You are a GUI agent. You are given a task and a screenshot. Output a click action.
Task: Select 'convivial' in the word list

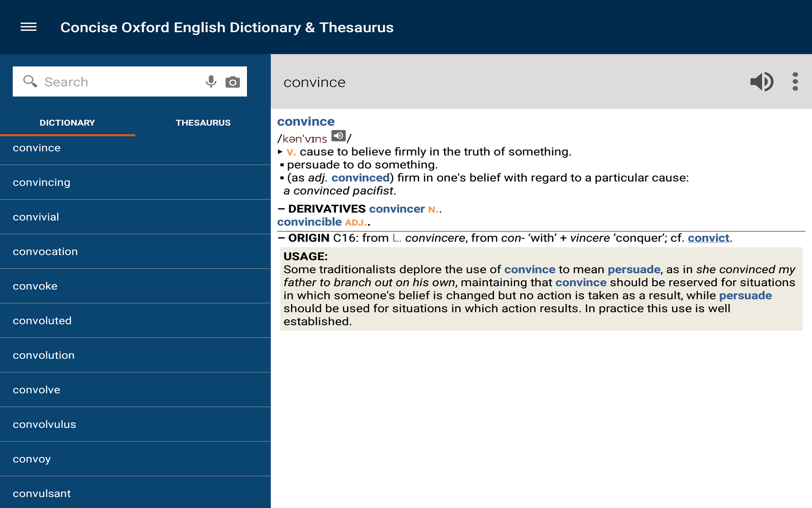coord(135,217)
